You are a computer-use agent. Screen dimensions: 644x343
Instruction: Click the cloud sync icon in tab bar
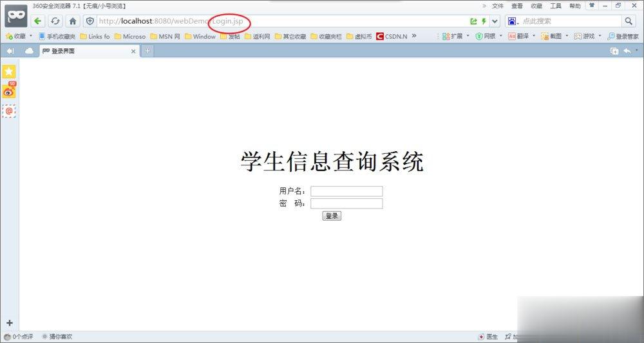click(29, 51)
